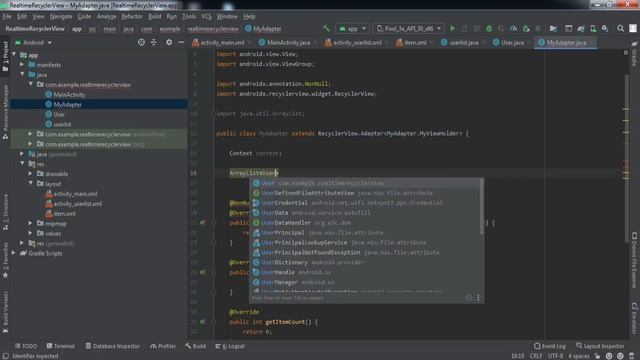Run the app with green play button
The width and height of the screenshot is (640, 360).
pyautogui.click(x=452, y=29)
